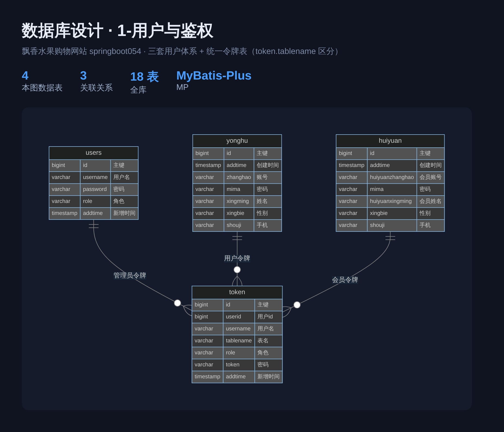Viewport: 504px width, 432px height.
Task: Click the 会员姓名 comment cell
Action: point(430,201)
